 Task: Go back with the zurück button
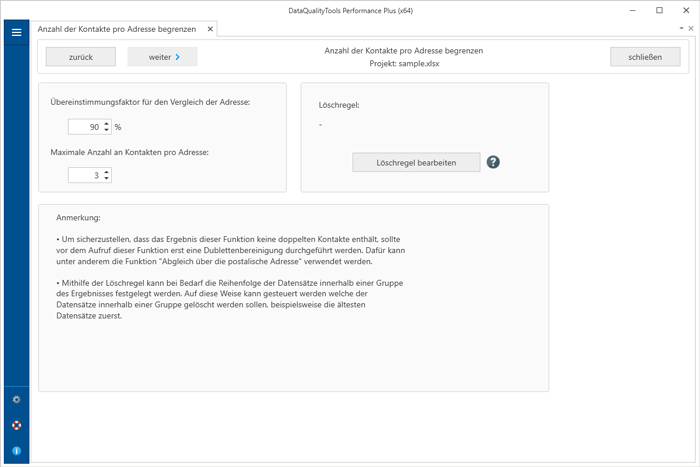(81, 57)
